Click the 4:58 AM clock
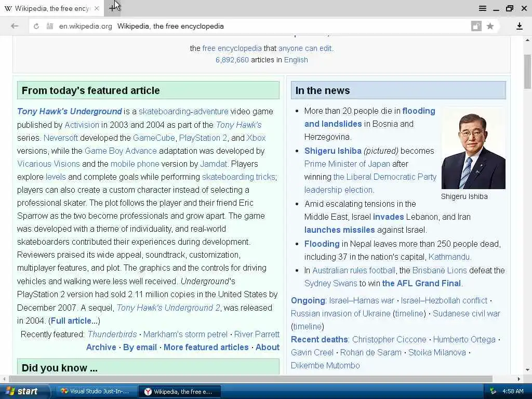The height and width of the screenshot is (399, 532). click(513, 392)
